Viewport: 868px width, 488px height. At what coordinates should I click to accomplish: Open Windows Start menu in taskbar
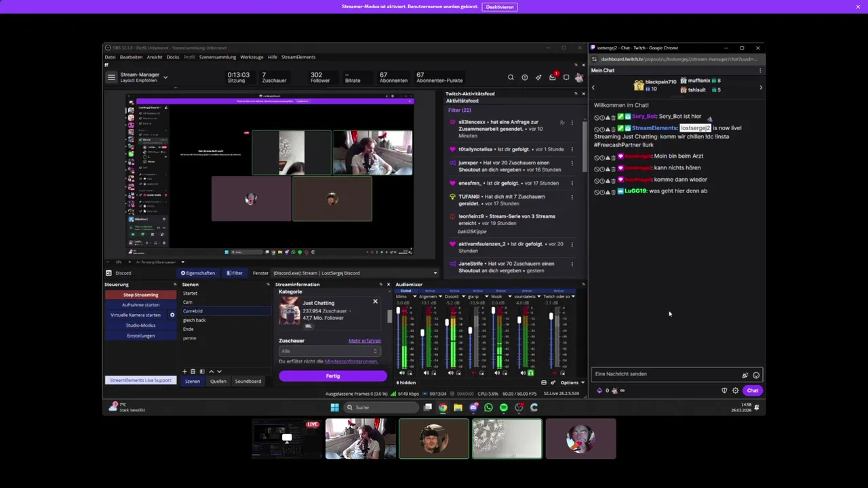coord(334,407)
